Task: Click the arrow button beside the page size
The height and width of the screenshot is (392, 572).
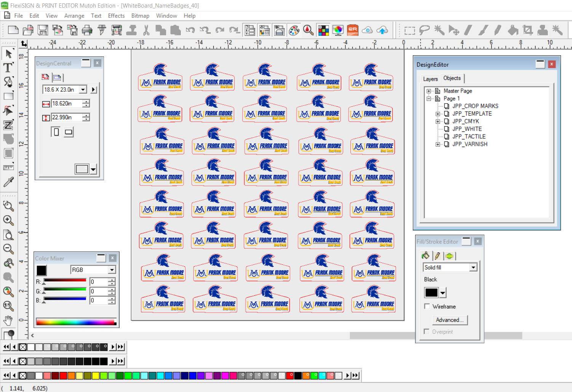Action: (x=94, y=90)
